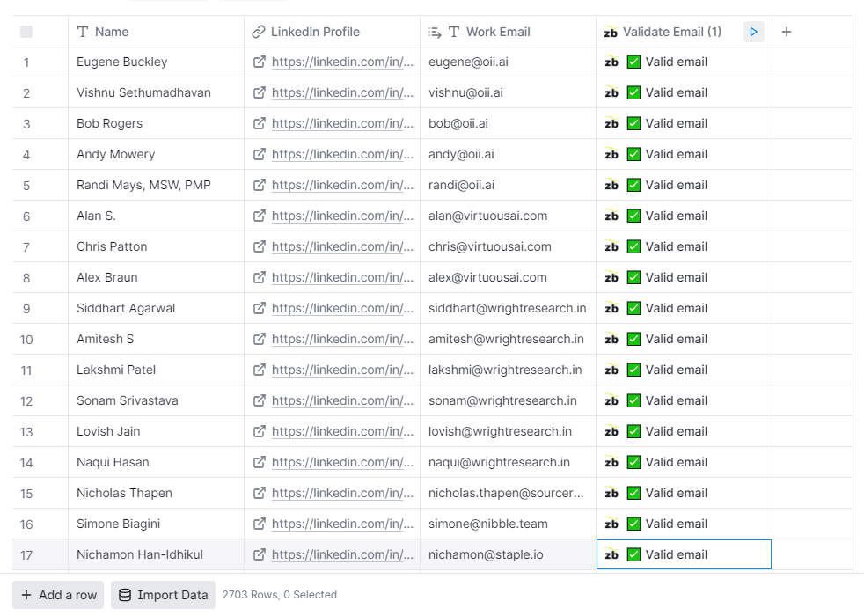This screenshot has width=864, height=616.
Task: Click green valid checkmark for Alan S.
Action: click(x=633, y=216)
